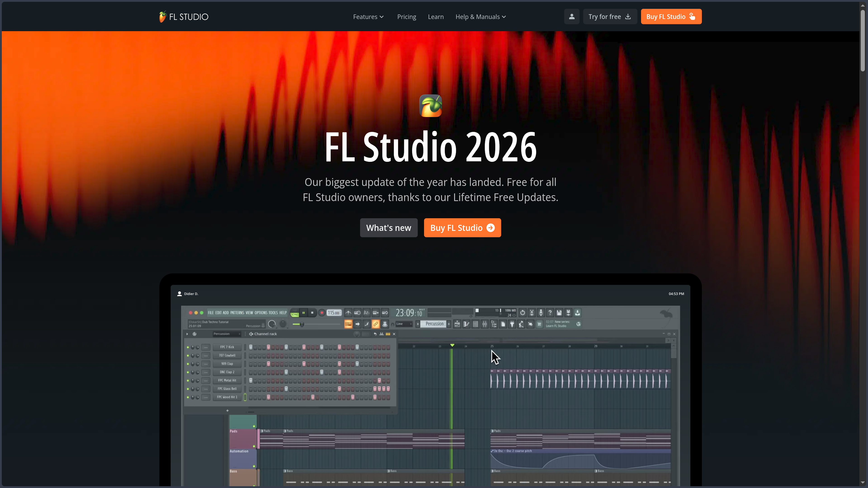Click the FL Studio fruit logo in navbar
868x488 pixels.
click(x=163, y=16)
